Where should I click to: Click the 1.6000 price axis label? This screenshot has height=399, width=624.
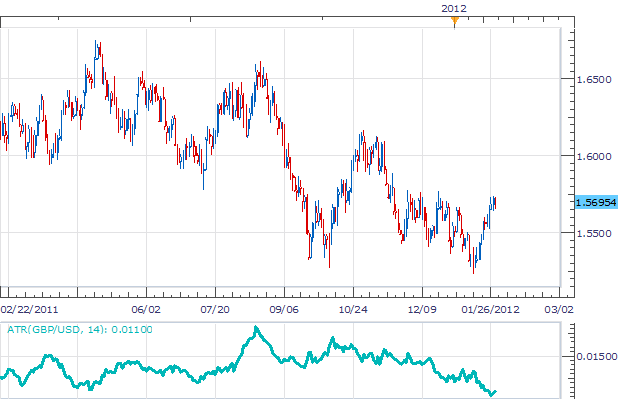pyautogui.click(x=594, y=156)
